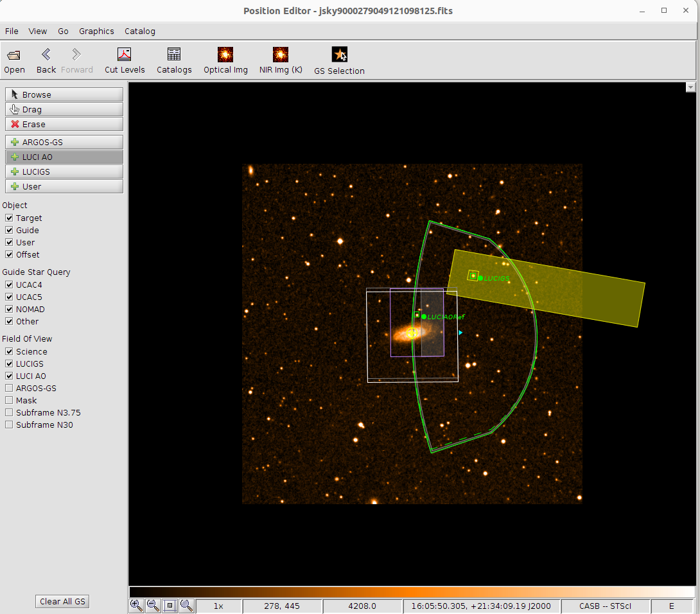
Task: Enable the ARGOS-GS field of view
Action: click(x=9, y=389)
